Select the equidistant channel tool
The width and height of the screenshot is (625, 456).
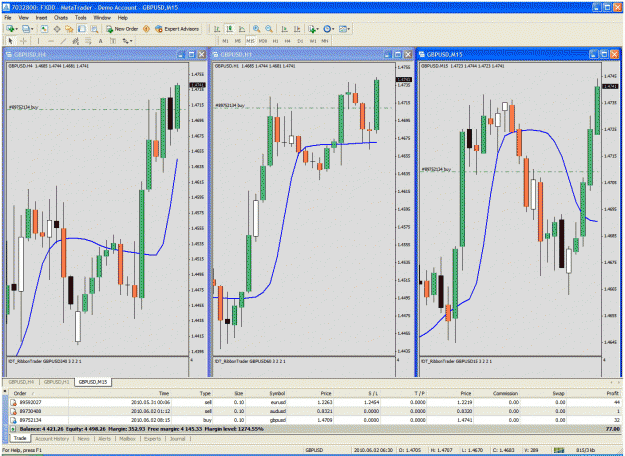[x=75, y=41]
